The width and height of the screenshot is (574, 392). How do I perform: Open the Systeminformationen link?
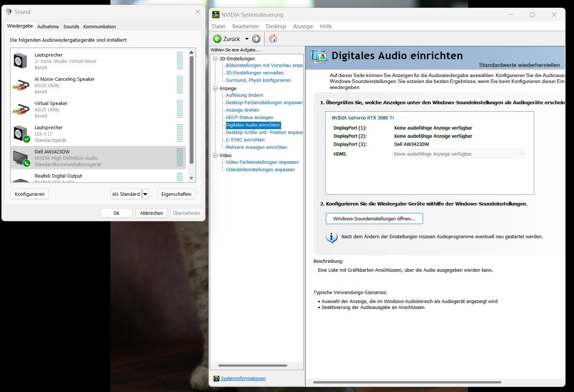point(243,379)
